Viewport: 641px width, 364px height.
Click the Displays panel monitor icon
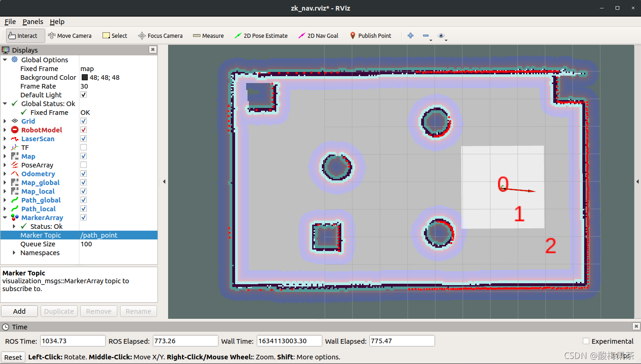[6, 50]
